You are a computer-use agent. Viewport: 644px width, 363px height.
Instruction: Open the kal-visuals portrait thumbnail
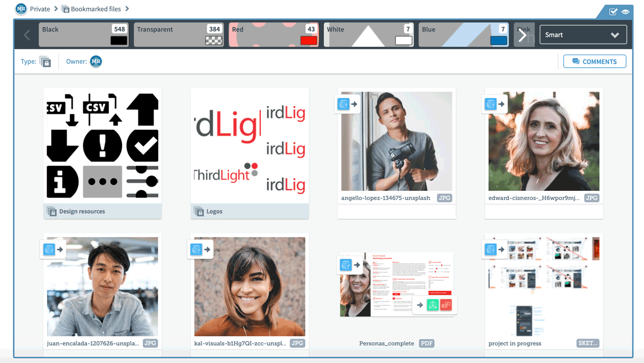pyautogui.click(x=250, y=286)
